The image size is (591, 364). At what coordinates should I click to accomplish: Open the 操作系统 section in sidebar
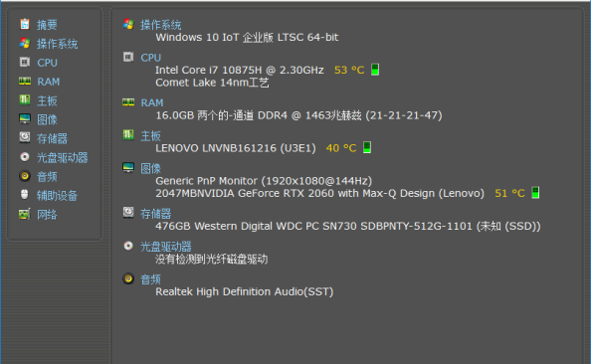(x=57, y=44)
